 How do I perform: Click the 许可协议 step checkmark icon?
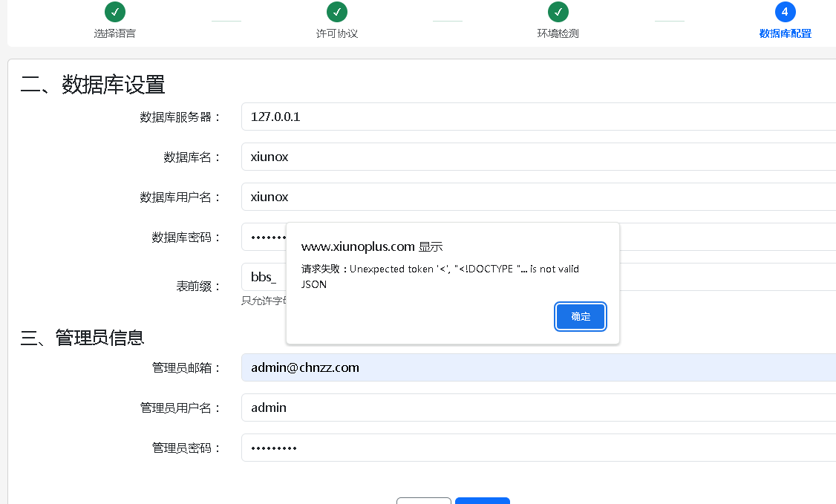pos(336,12)
